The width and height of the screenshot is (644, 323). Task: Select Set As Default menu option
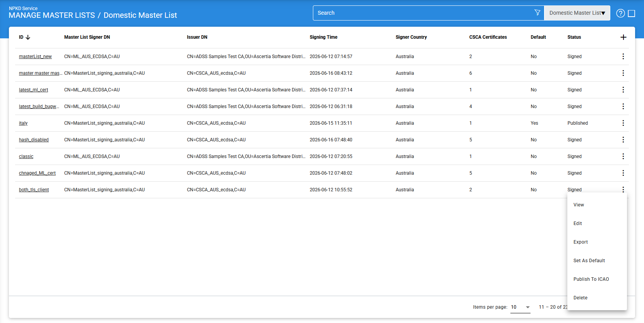coord(597,261)
